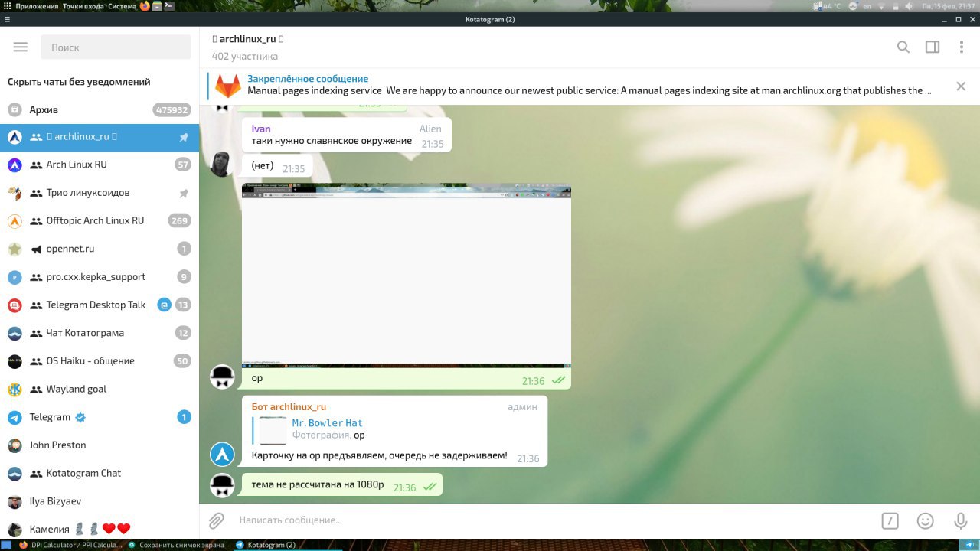Click the GitLab logo in pinned bar
Viewport: 980px width, 551px height.
(227, 86)
